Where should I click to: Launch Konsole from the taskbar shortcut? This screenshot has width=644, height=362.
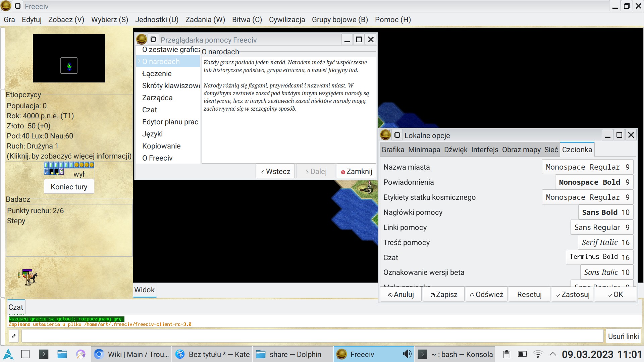(44, 354)
